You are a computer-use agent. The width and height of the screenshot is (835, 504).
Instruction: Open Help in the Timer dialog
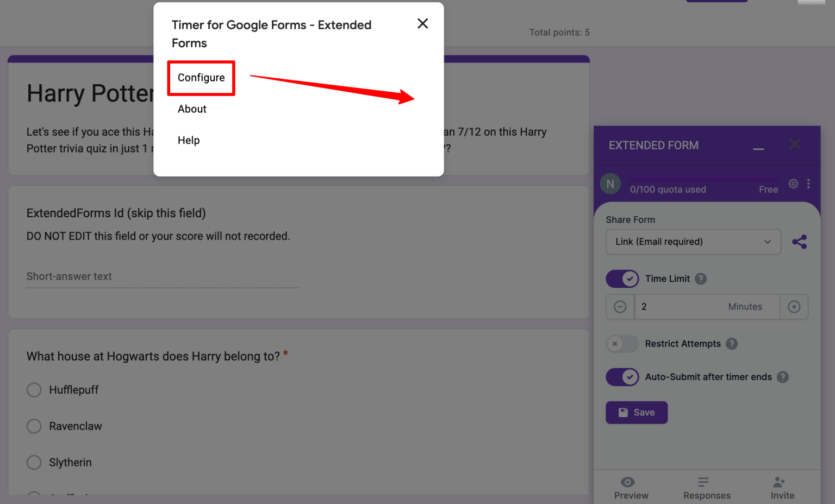pos(188,140)
